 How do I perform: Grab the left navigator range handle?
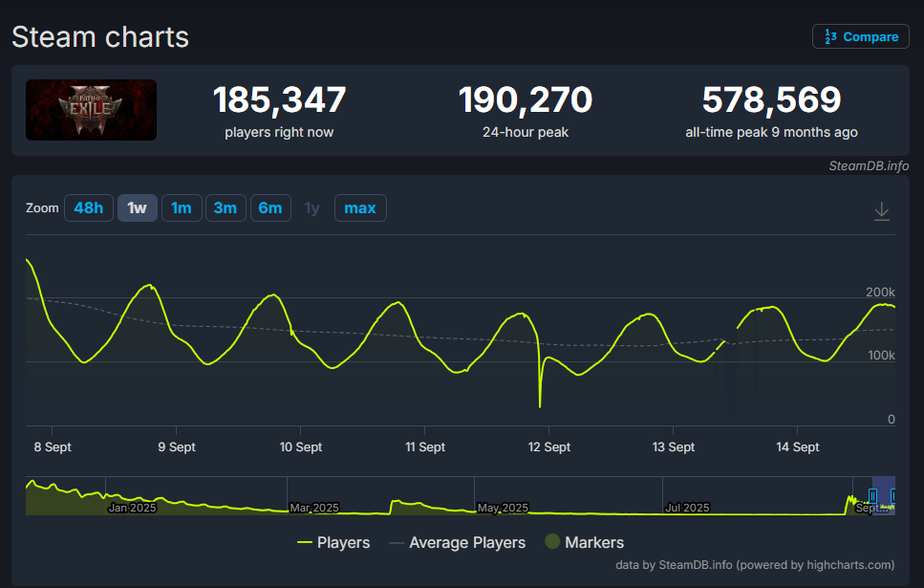tap(872, 496)
